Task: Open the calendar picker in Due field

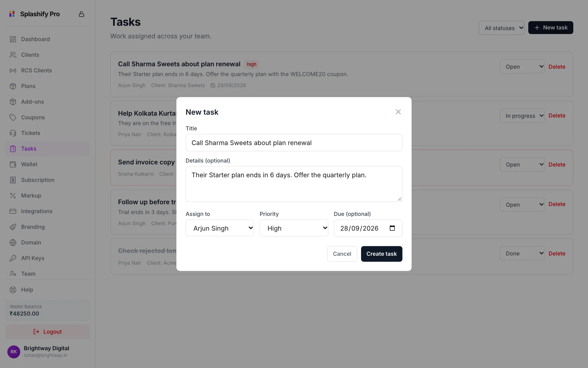Action: 392,228
